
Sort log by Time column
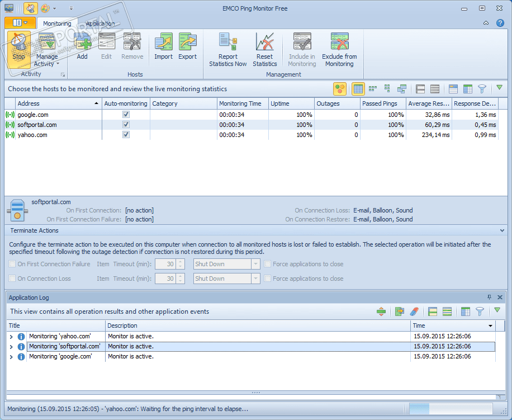point(453,325)
